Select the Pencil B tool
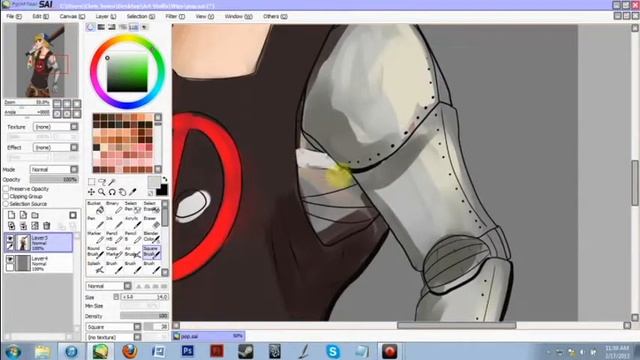 pos(133,238)
